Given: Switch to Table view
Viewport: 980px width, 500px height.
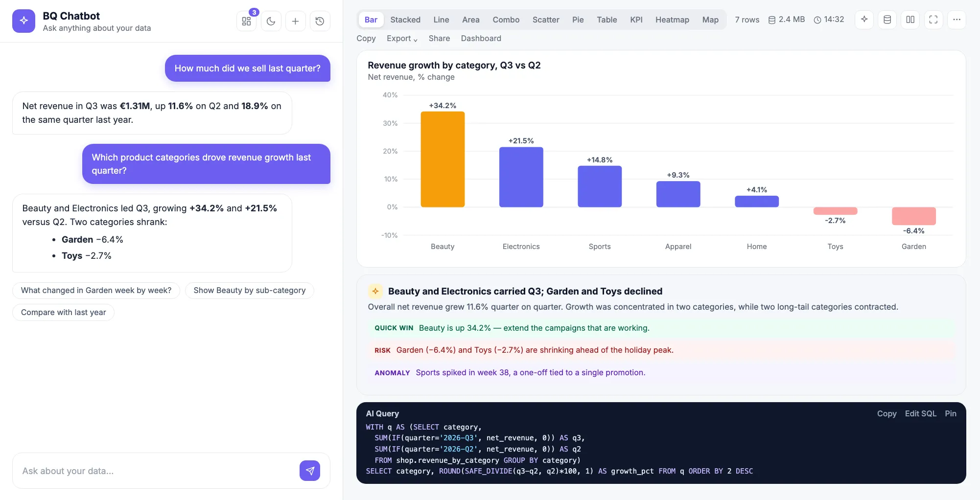Looking at the screenshot, I should 607,20.
